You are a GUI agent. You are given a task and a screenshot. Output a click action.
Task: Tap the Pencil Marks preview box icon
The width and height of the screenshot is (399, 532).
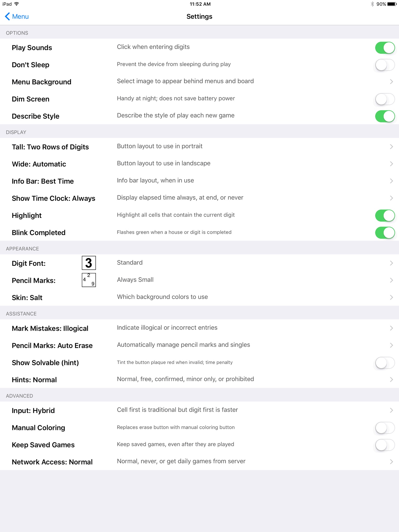click(89, 280)
